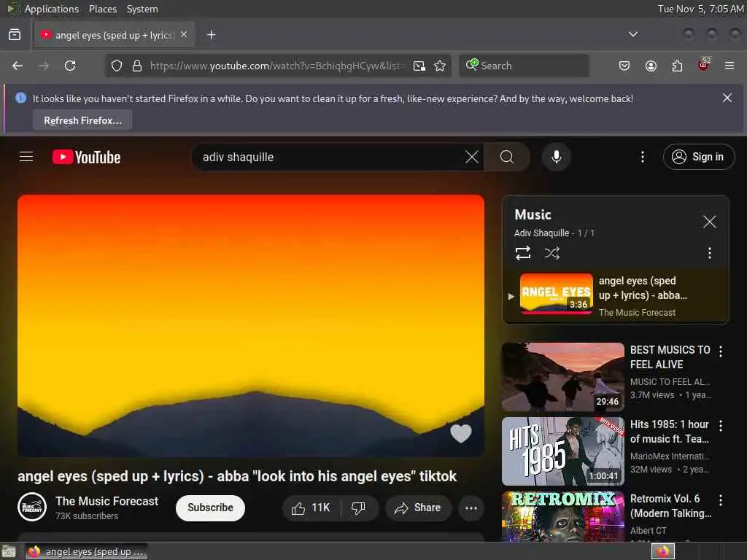Select the angel eyes (sped up + lyrics) tab
The width and height of the screenshot is (747, 560).
point(114,35)
